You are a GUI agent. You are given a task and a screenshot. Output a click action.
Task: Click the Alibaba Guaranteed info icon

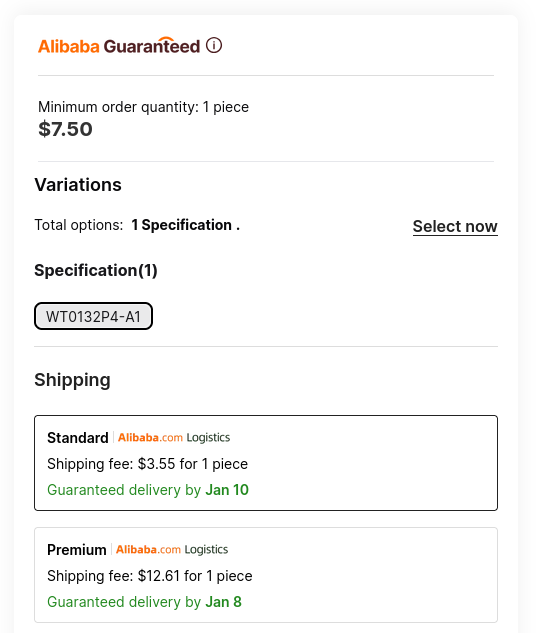point(214,45)
